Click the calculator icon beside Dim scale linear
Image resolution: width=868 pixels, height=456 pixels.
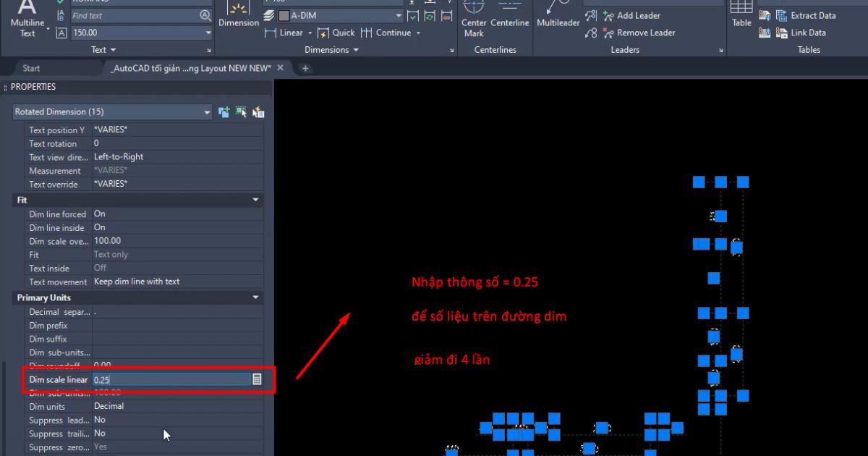pos(258,379)
